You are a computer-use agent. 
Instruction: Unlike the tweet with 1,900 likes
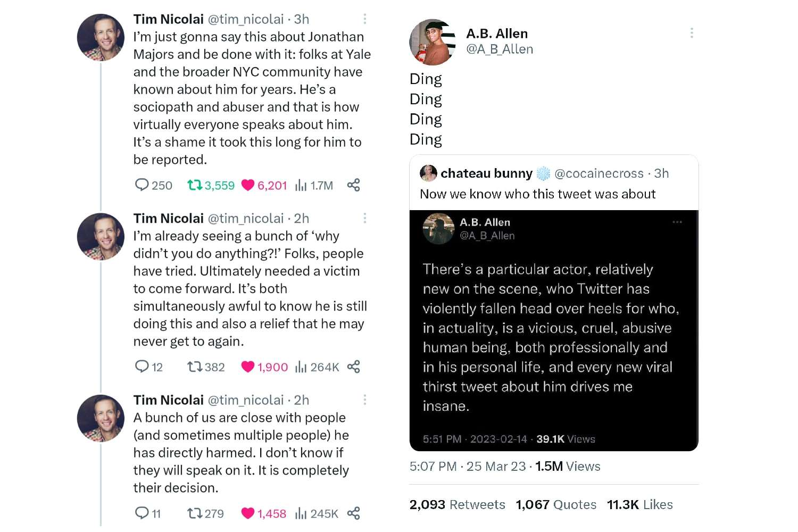point(248,367)
